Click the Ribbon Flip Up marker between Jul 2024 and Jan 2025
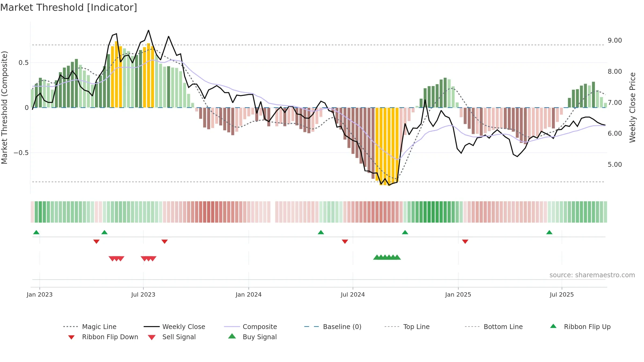 [405, 232]
